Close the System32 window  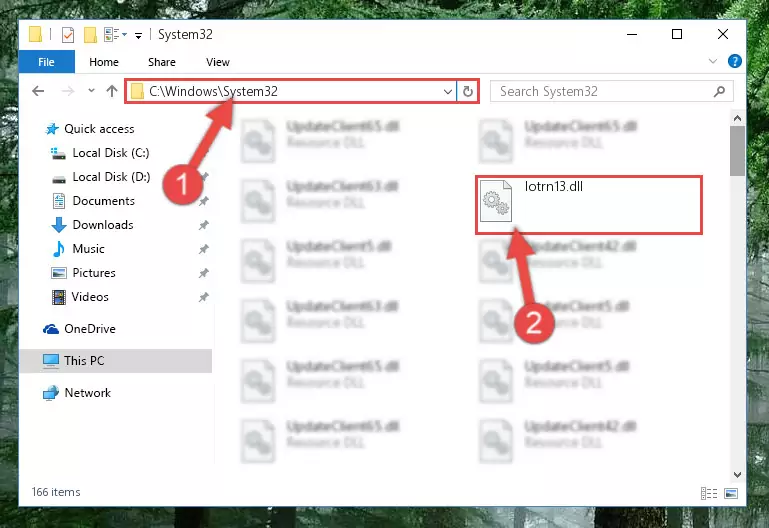click(722, 34)
